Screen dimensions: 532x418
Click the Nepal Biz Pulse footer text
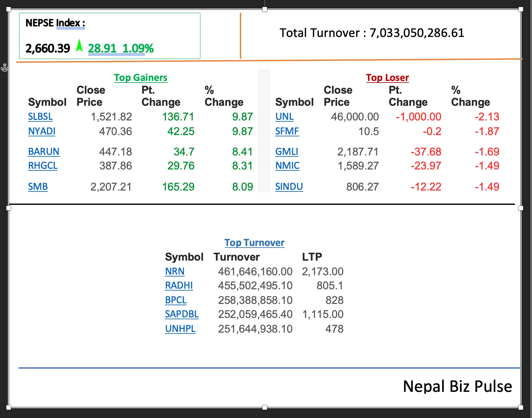point(457,386)
